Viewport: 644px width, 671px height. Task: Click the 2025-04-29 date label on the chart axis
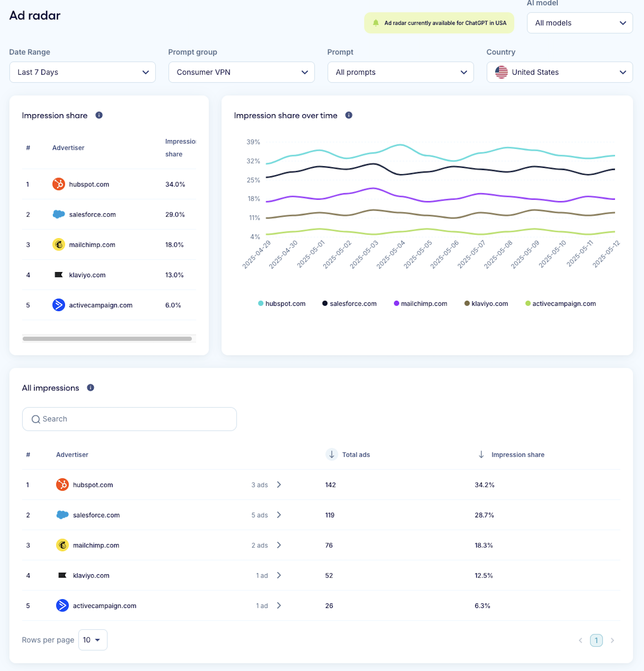[x=257, y=254]
